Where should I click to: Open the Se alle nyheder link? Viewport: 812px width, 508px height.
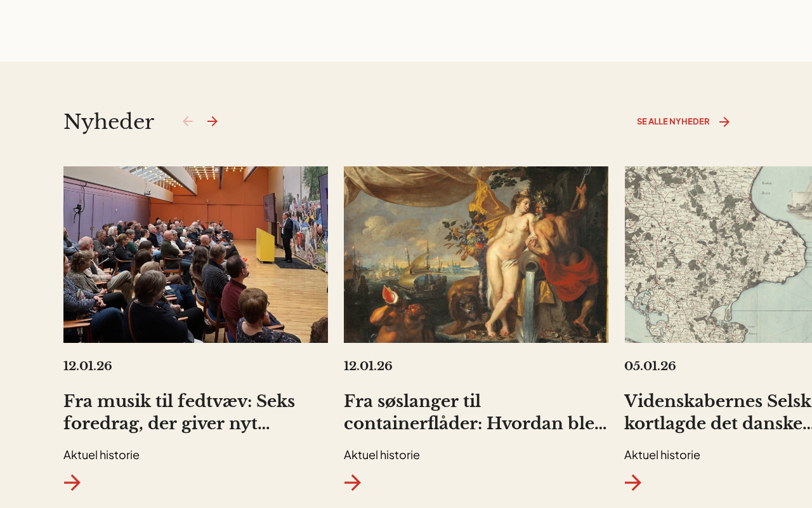[x=673, y=121]
